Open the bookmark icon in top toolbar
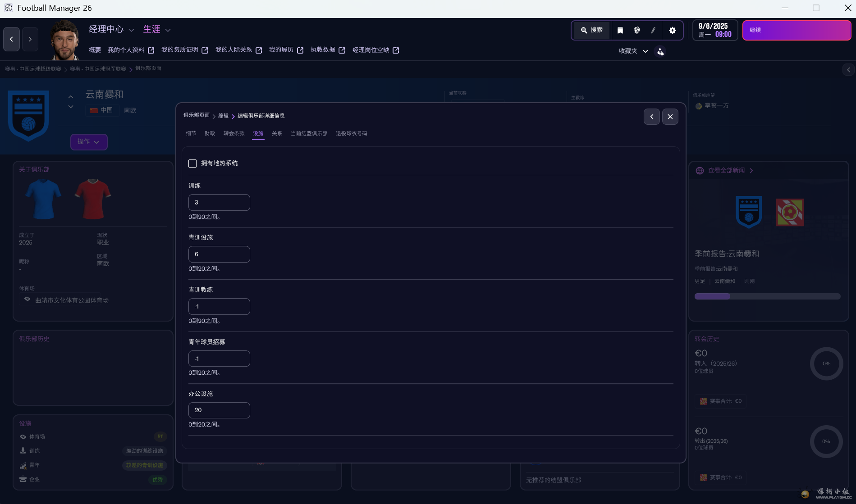 (620, 30)
